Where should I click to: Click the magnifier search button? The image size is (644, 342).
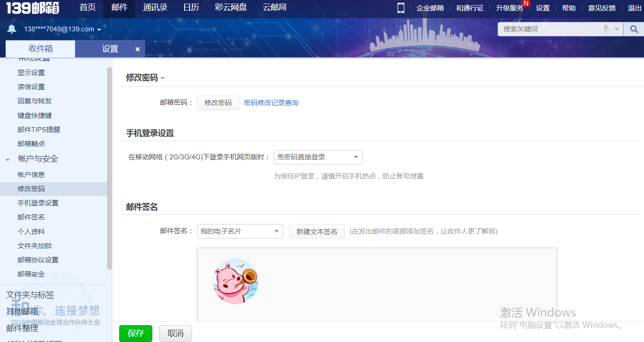634,29
